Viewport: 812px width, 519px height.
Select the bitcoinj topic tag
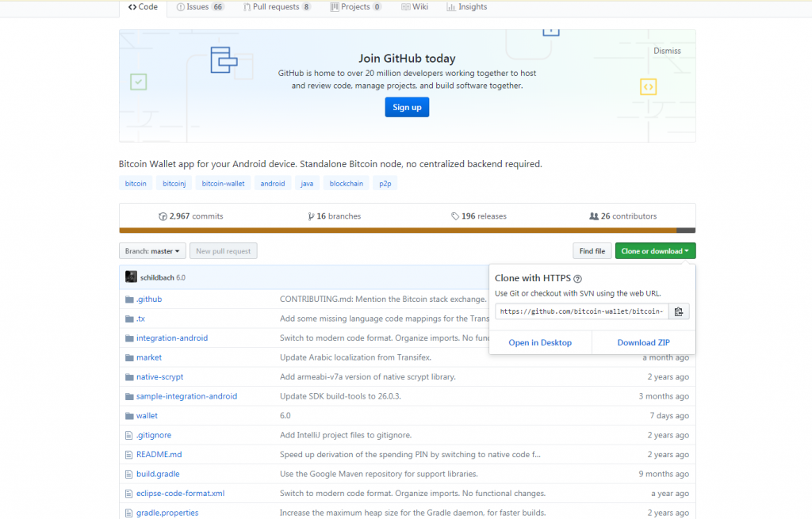174,183
